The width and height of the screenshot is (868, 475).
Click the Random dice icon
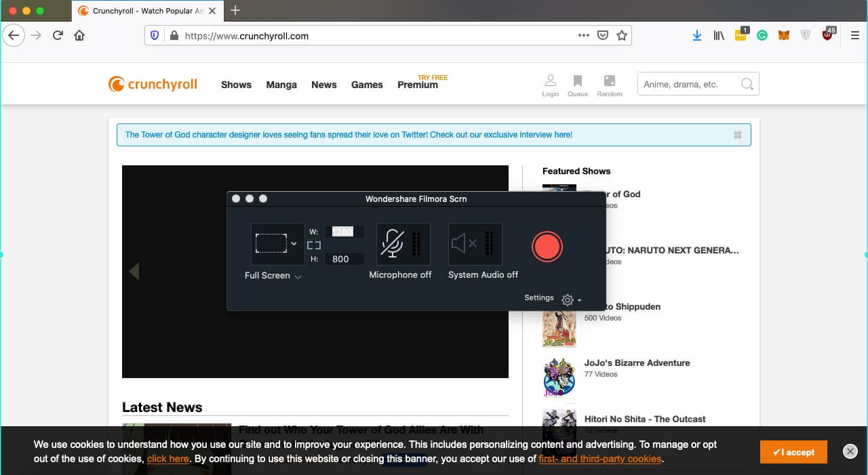pyautogui.click(x=610, y=85)
